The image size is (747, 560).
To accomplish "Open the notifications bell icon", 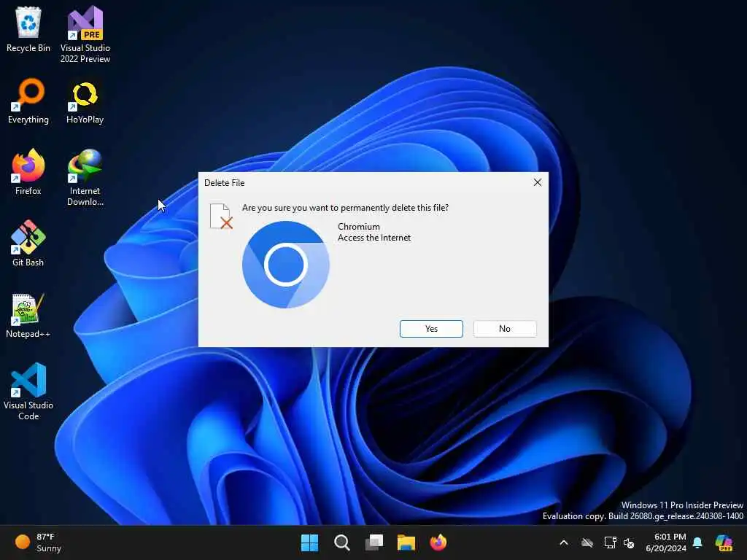I will [x=697, y=542].
